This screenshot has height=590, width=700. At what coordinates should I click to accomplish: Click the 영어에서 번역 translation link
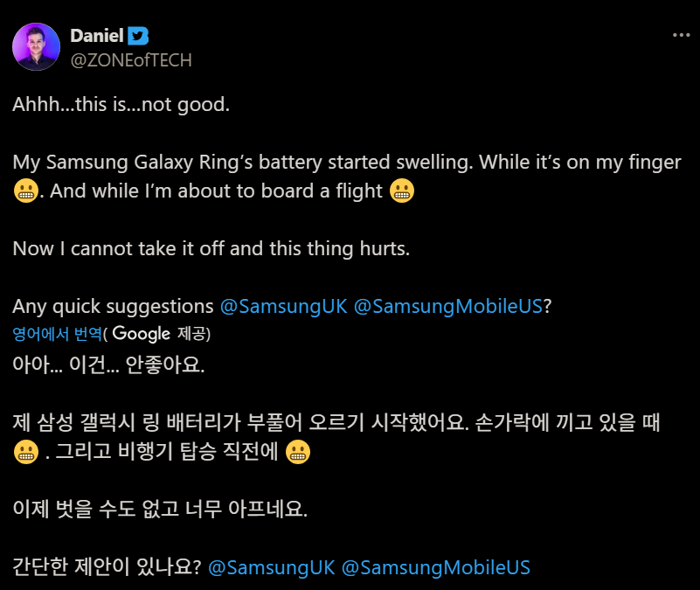tap(57, 333)
